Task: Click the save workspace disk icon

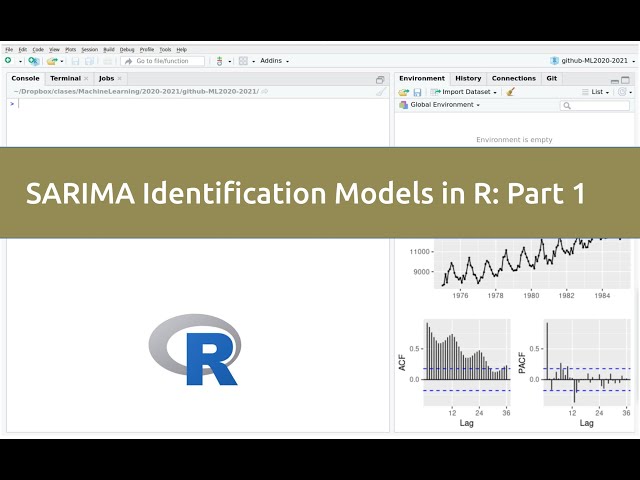Action: click(417, 92)
